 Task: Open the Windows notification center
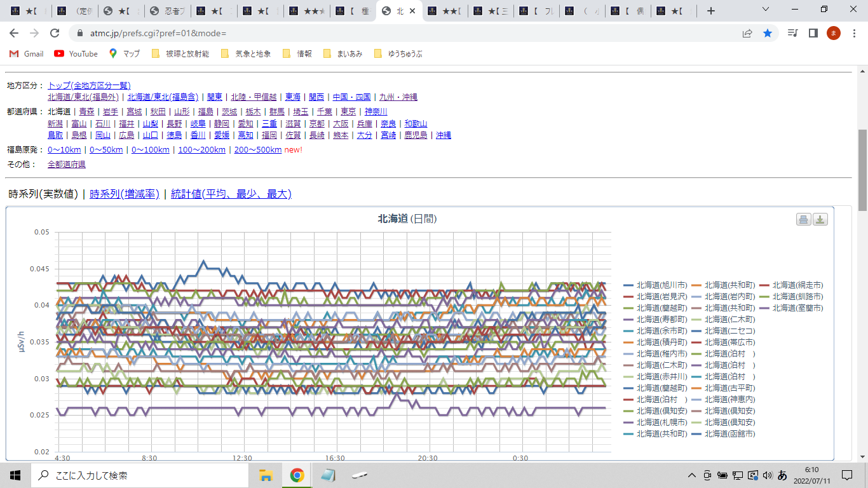click(847, 475)
